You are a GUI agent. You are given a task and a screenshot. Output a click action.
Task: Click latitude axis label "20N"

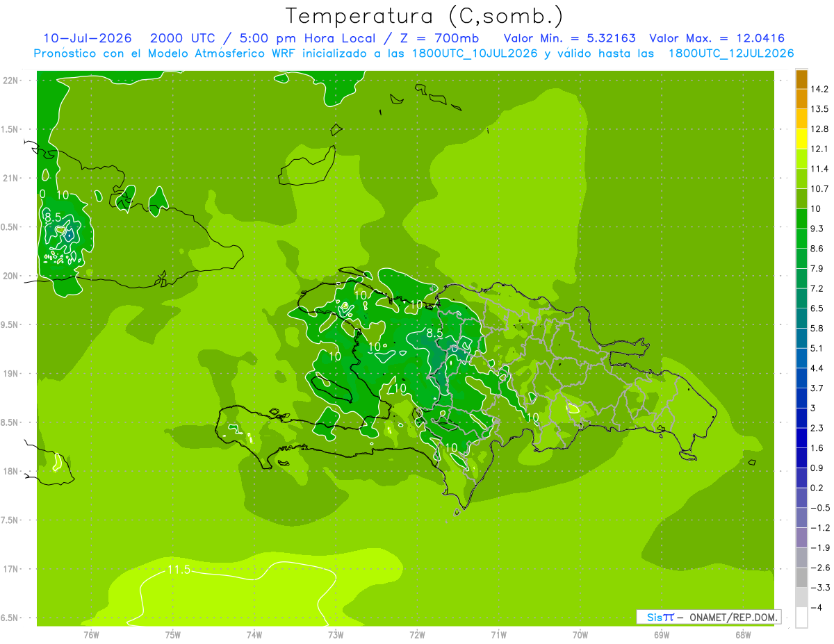[x=10, y=276]
